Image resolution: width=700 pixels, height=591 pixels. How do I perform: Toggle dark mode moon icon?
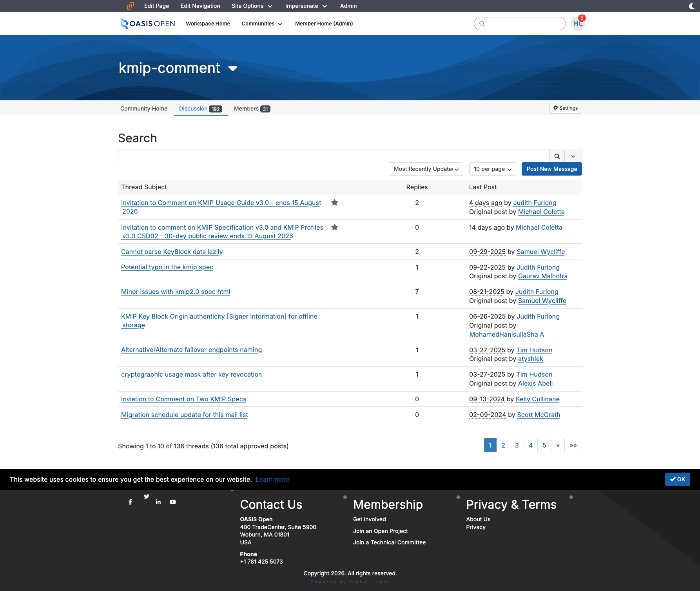tap(691, 6)
